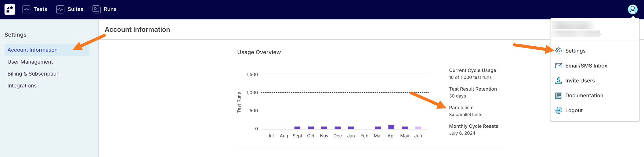Open Integrations in the settings sidebar
This screenshot has height=157, width=644.
coord(22,86)
